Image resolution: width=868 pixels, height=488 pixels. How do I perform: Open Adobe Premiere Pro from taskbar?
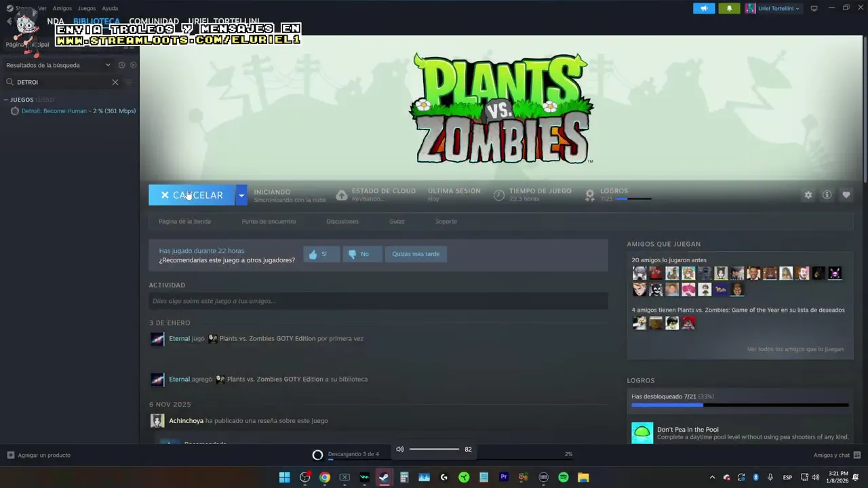click(x=503, y=478)
